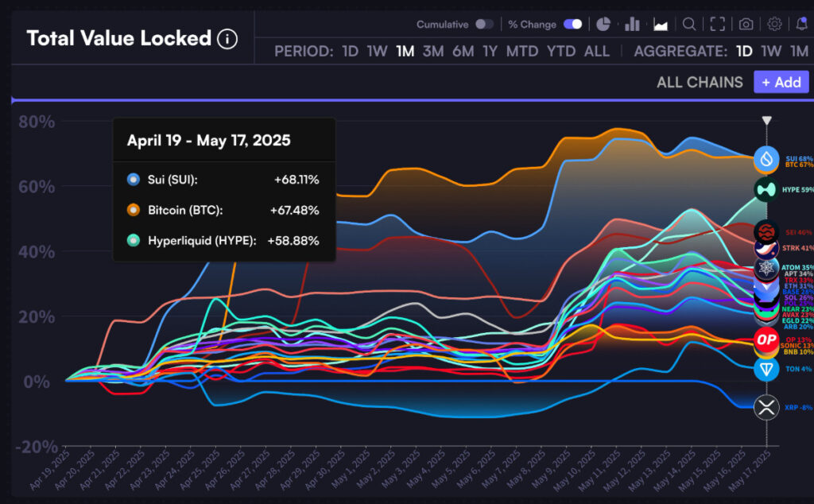The width and height of the screenshot is (814, 504).
Task: Click the Cosmos icon beside ATOM 35%
Action: [x=766, y=269]
